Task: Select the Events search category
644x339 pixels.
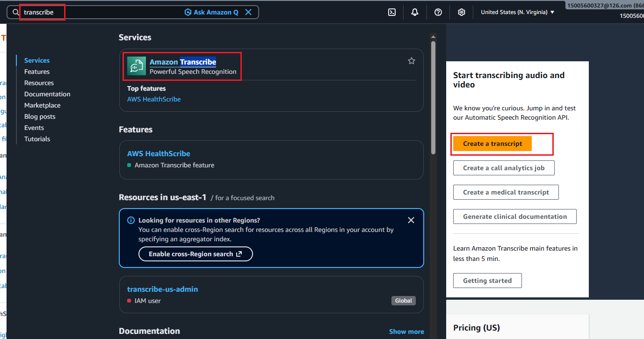Action: pos(34,128)
